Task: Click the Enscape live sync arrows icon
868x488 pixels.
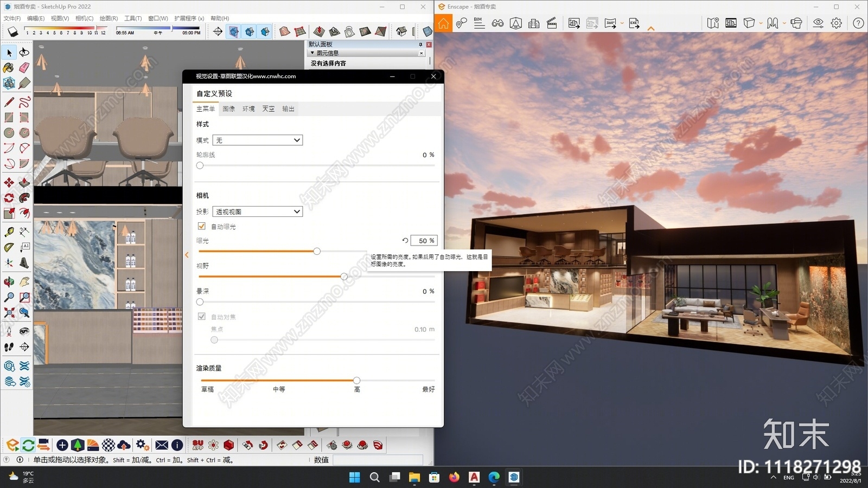Action: point(28,445)
